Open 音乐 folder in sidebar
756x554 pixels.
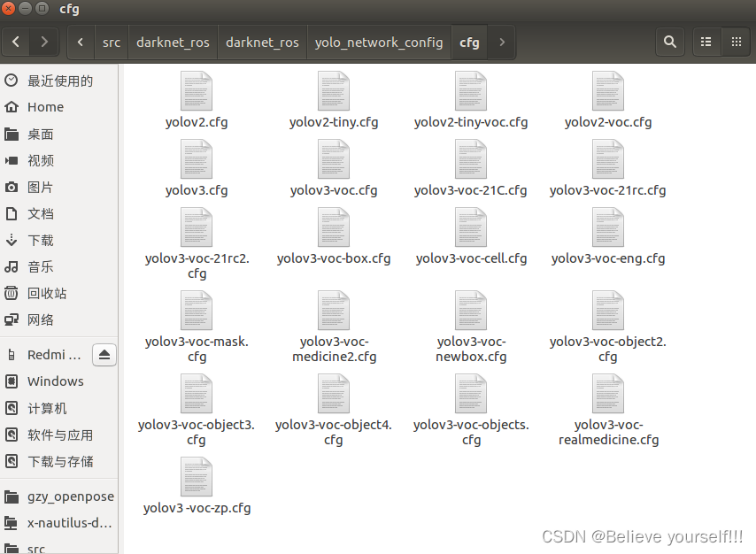click(x=58, y=266)
